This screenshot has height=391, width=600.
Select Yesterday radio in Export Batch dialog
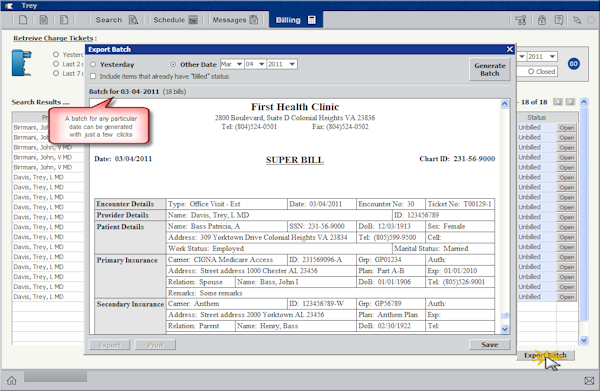click(x=93, y=64)
